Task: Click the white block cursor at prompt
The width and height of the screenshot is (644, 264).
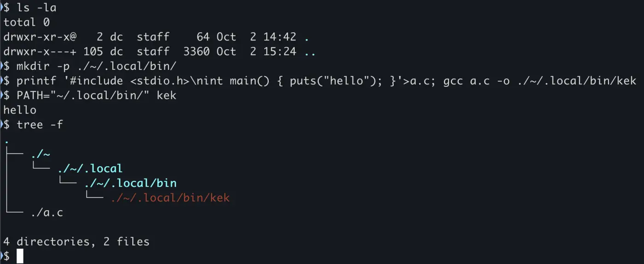Action: coord(20,256)
